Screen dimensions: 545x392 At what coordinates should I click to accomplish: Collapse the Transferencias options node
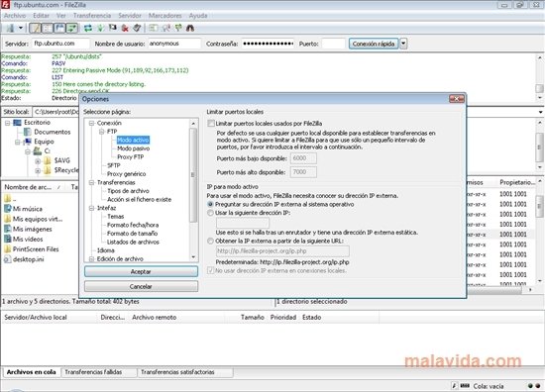[91, 182]
